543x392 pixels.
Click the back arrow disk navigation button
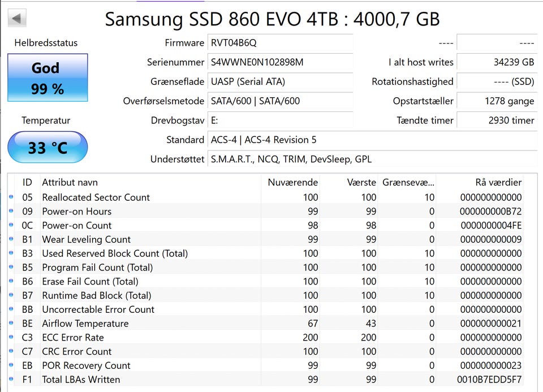tap(17, 18)
